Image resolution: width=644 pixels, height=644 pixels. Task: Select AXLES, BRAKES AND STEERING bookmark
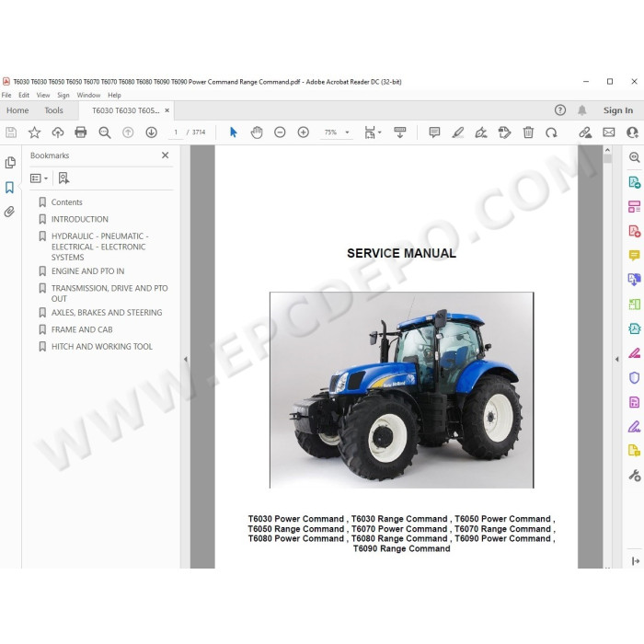pyautogui.click(x=107, y=313)
